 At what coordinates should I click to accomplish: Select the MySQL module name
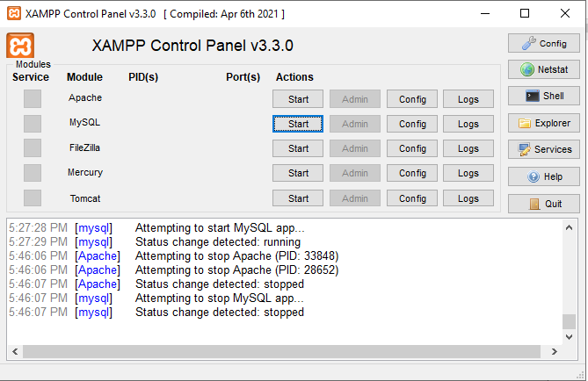pos(84,123)
